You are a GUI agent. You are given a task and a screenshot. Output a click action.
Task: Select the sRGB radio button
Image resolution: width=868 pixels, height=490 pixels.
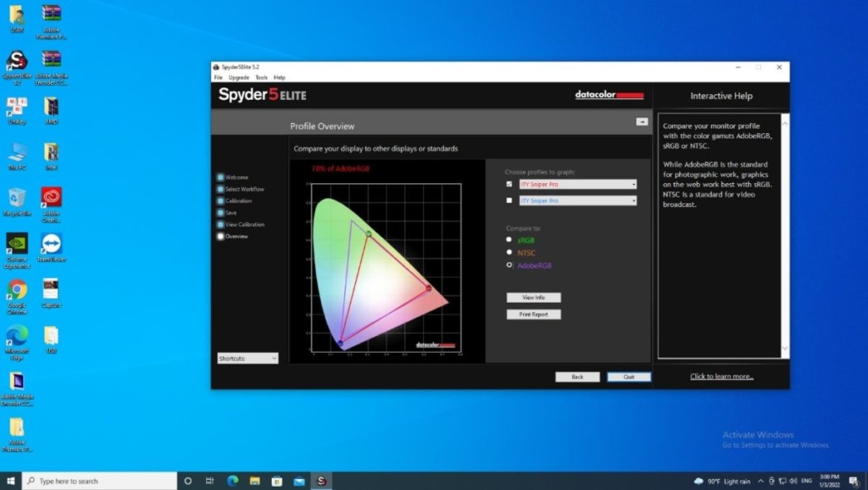509,240
